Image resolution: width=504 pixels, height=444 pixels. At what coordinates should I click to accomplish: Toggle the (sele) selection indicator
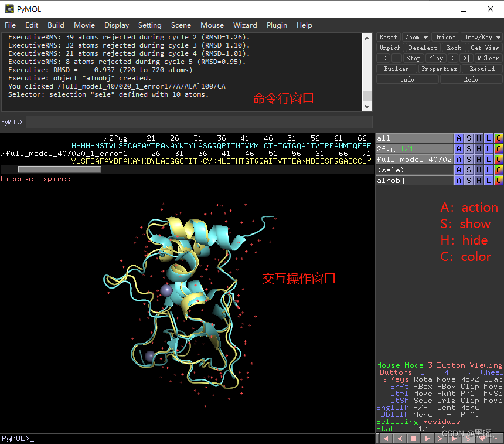[414, 170]
